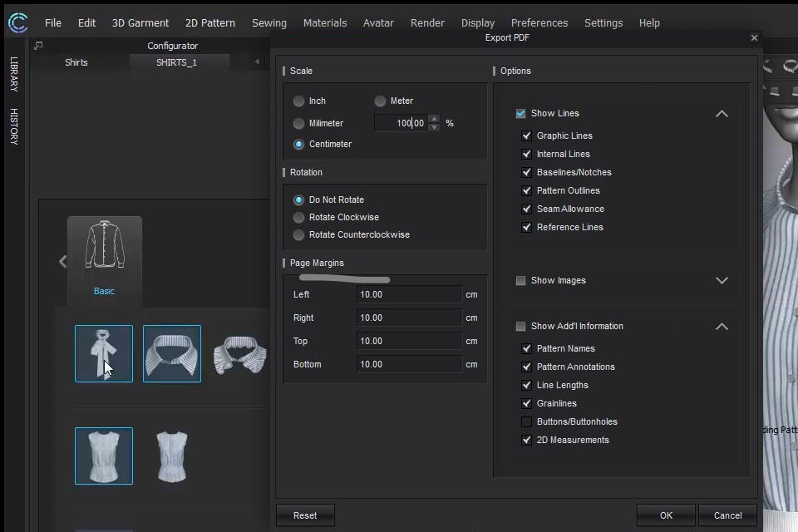This screenshot has height=532, width=798.
Task: Select the Milimeter scale unit
Action: pyautogui.click(x=298, y=123)
